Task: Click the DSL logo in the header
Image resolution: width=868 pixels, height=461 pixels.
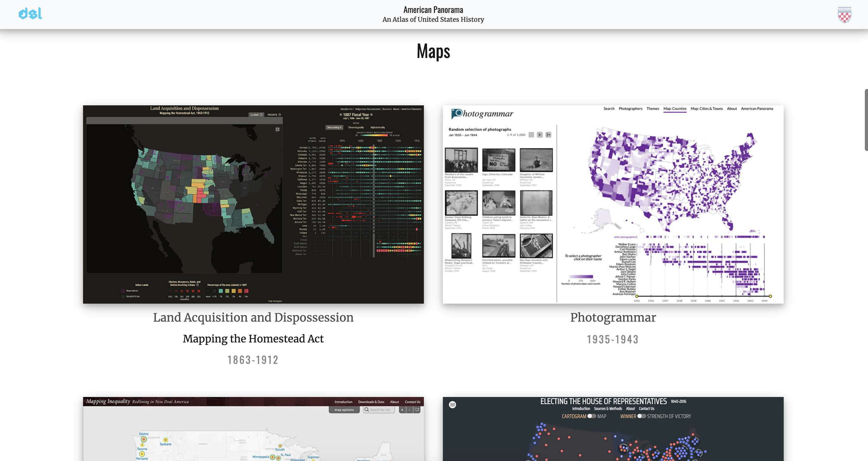Action: (x=30, y=14)
